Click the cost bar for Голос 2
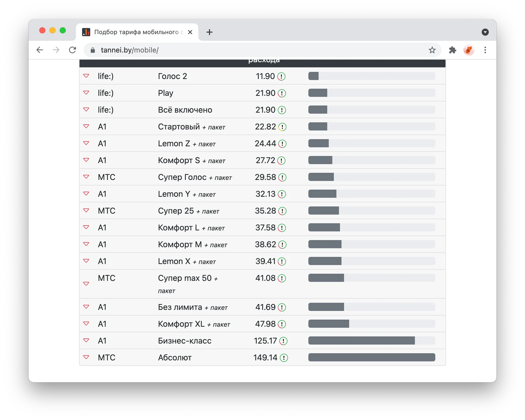 [x=372, y=76]
